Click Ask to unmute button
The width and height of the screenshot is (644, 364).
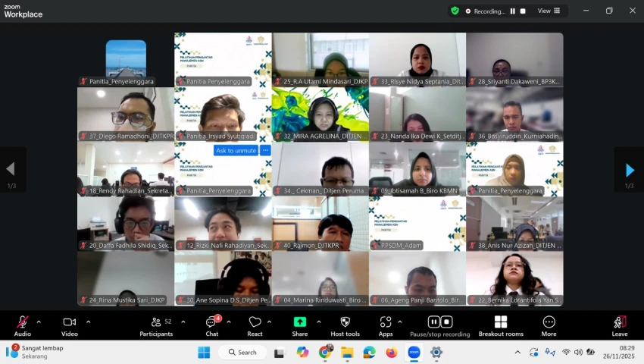pos(236,151)
